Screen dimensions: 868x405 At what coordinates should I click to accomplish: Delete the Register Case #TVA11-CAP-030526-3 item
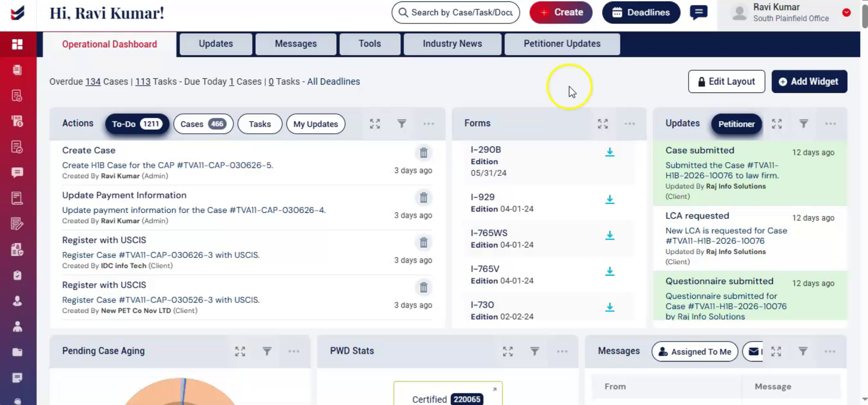click(x=424, y=288)
